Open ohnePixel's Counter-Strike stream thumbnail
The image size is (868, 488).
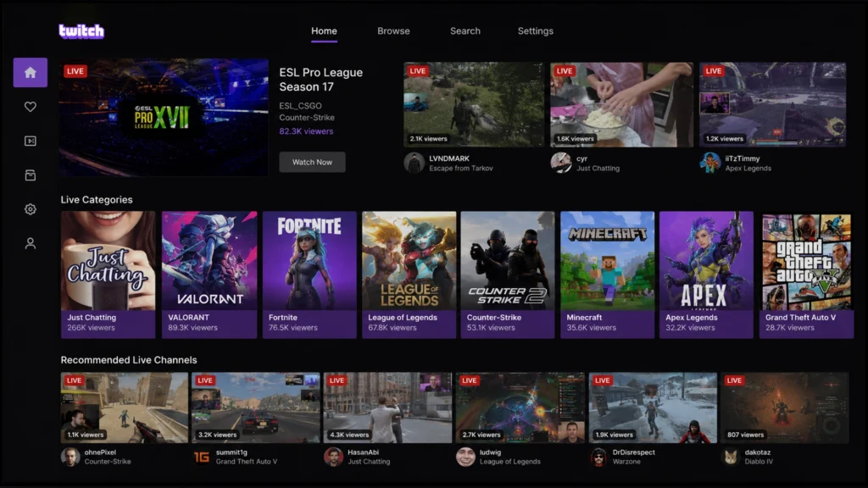[124, 408]
